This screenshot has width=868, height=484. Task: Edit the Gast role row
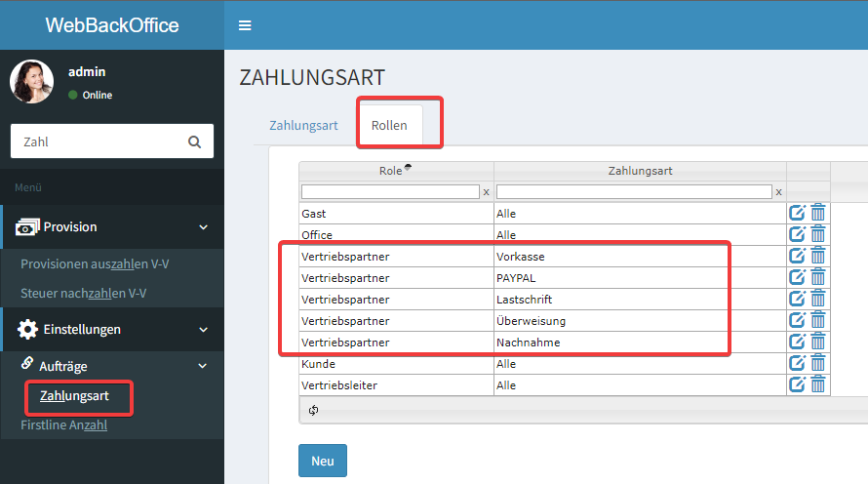coord(797,213)
